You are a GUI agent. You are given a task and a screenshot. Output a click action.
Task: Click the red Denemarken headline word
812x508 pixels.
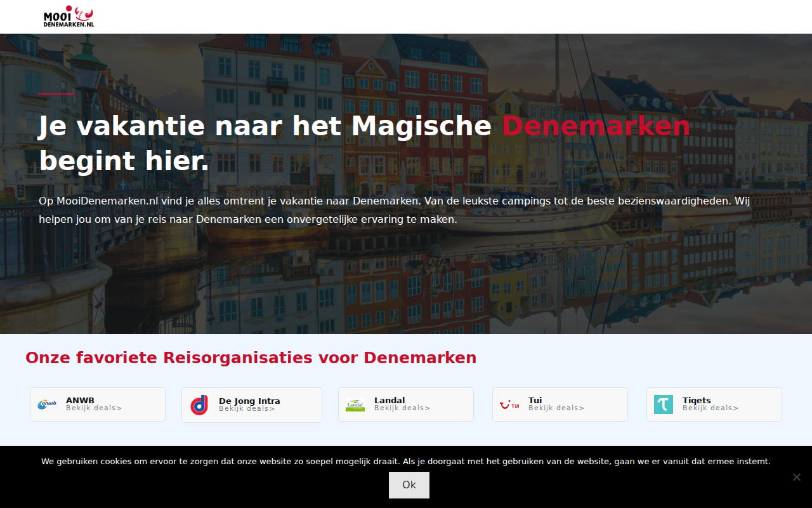[596, 126]
